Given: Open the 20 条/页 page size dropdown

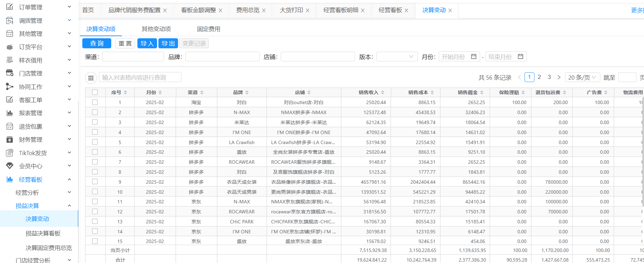Looking at the screenshot, I should pyautogui.click(x=582, y=77).
